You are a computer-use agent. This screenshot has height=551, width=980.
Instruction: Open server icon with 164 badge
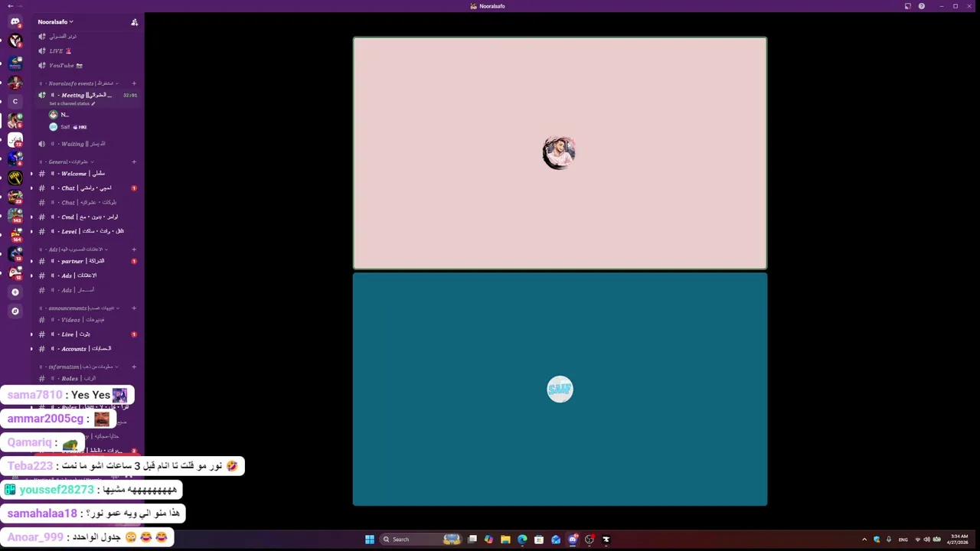click(15, 235)
